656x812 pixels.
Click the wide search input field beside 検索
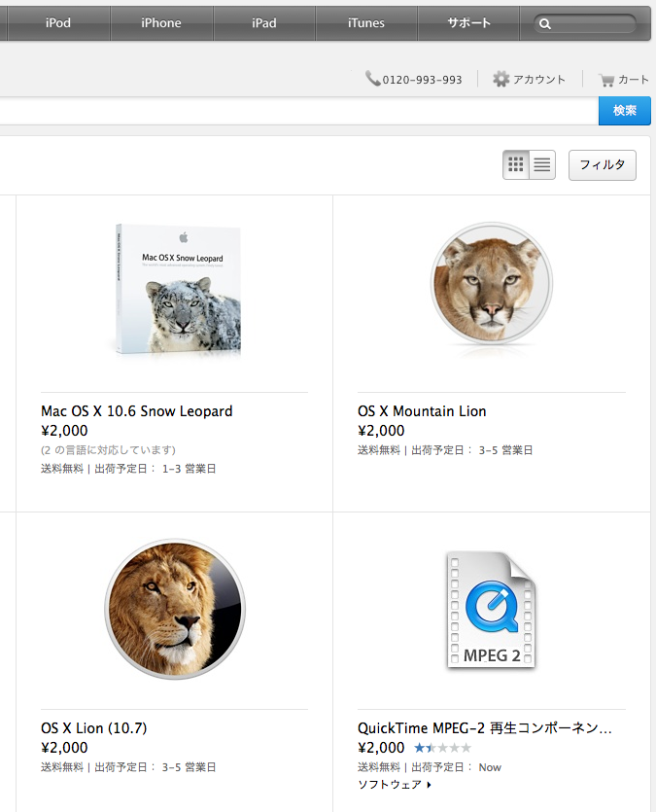point(299,110)
